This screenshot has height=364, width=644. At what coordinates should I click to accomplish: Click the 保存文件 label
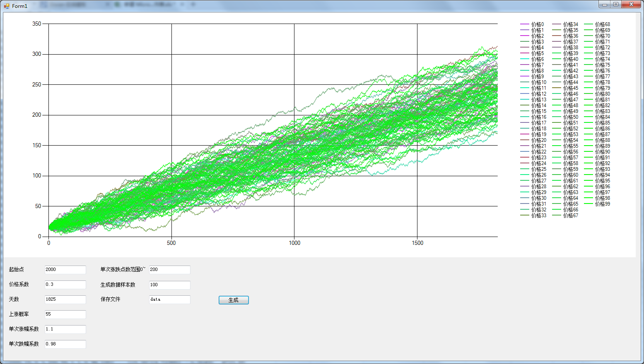tap(111, 299)
